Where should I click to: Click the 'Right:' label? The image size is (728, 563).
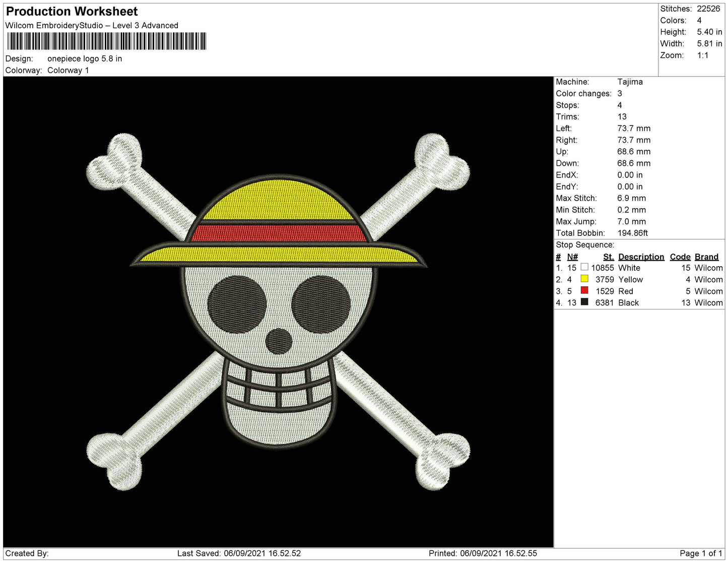(x=566, y=140)
